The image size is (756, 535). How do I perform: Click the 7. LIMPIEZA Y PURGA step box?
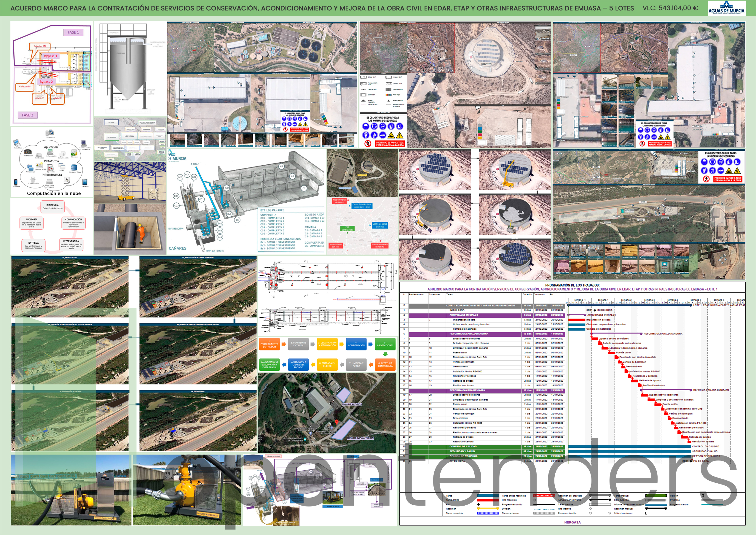pyautogui.click(x=356, y=365)
